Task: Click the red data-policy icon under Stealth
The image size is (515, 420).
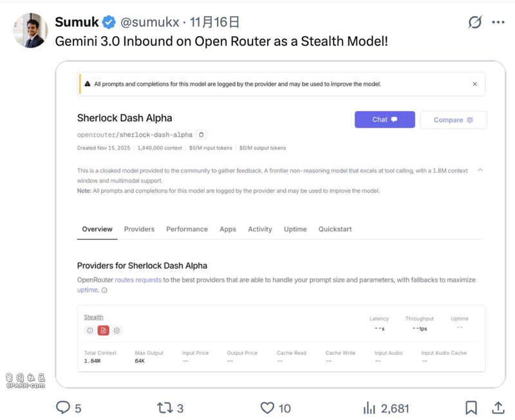Action: [x=103, y=331]
